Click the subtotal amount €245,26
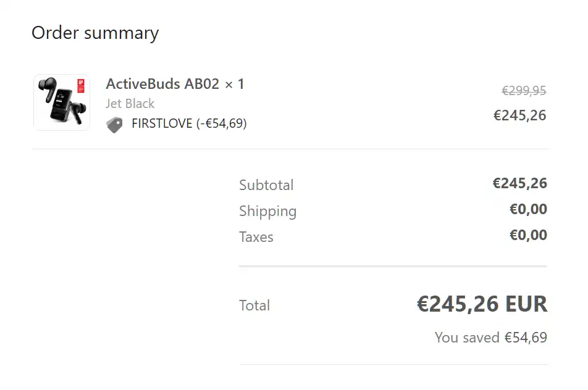 tap(520, 183)
